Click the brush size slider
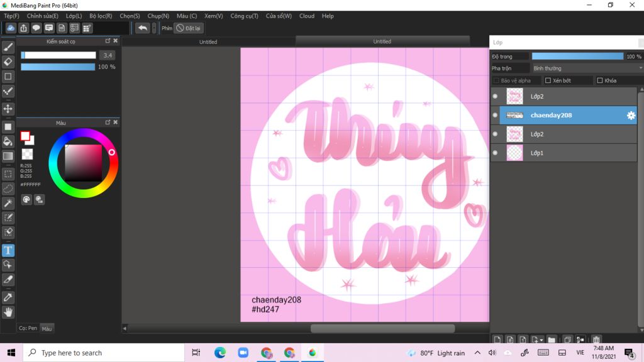This screenshot has width=644, height=362. (58, 55)
